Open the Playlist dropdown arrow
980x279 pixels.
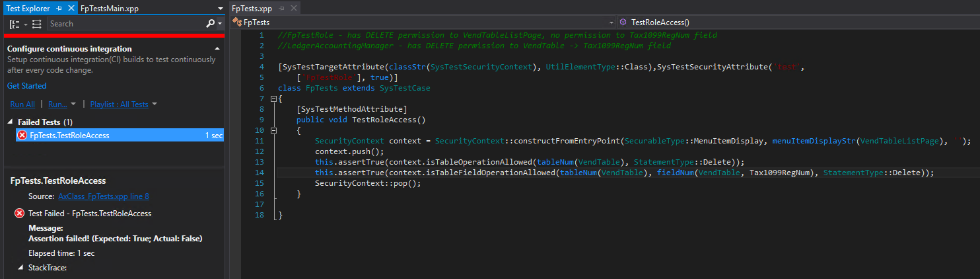point(155,104)
